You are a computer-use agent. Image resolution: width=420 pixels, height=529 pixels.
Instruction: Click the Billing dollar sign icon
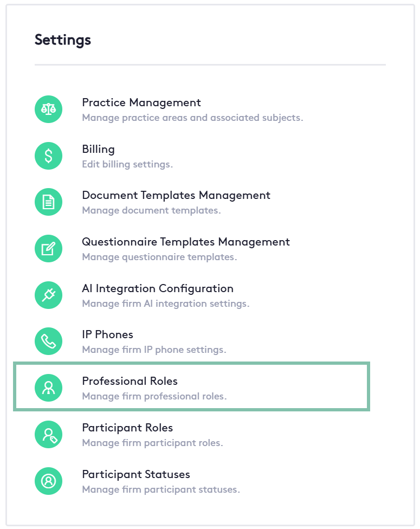coord(49,156)
